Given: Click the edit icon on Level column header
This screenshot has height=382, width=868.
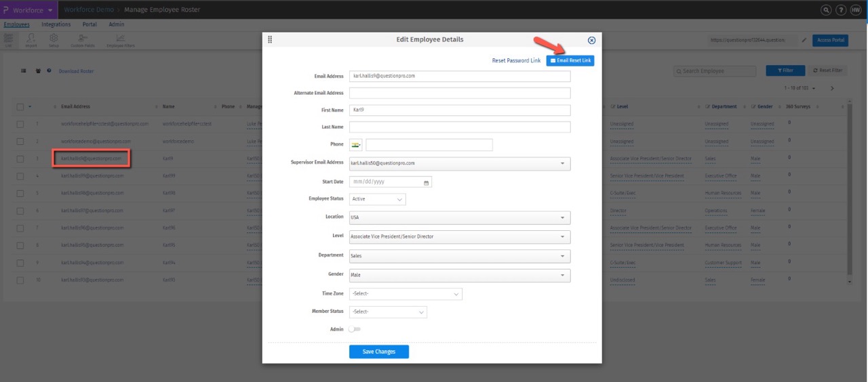Looking at the screenshot, I should point(613,106).
